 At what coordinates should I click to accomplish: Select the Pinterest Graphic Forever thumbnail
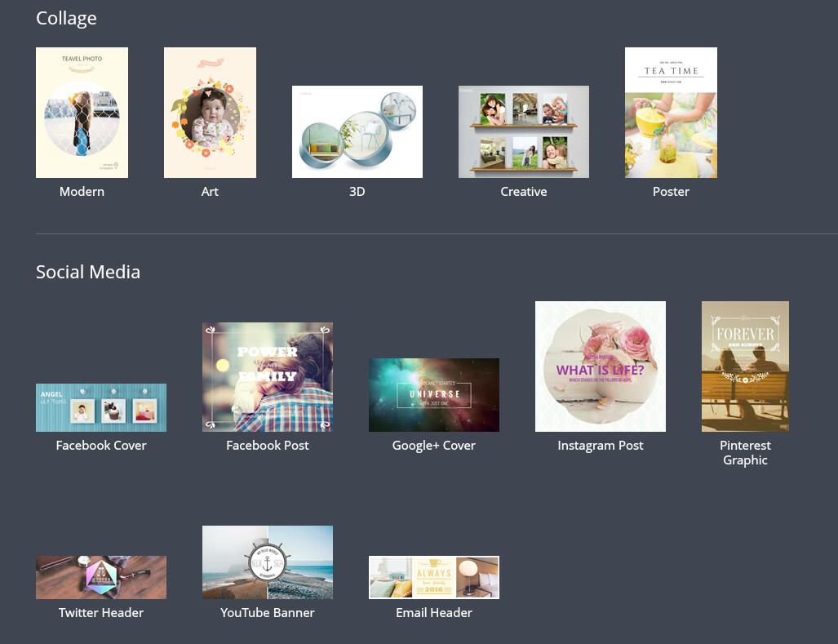[x=745, y=366]
